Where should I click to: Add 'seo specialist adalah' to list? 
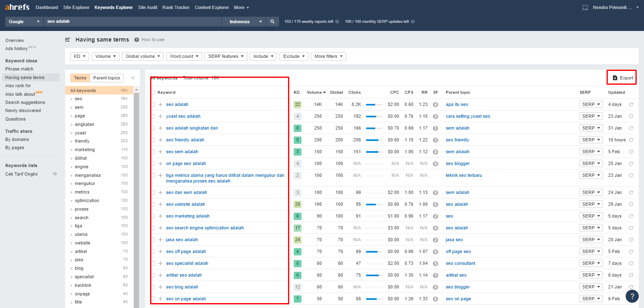(x=161, y=264)
